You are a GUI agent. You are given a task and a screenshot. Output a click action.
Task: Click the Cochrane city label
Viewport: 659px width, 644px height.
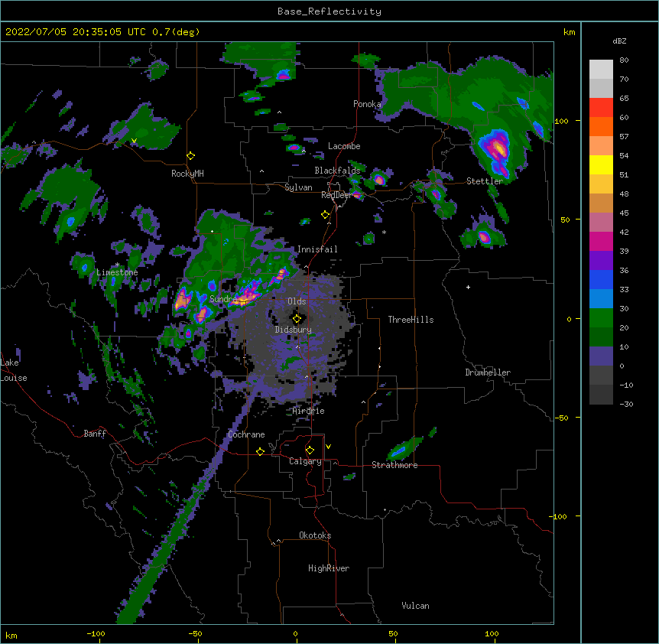[x=246, y=434]
